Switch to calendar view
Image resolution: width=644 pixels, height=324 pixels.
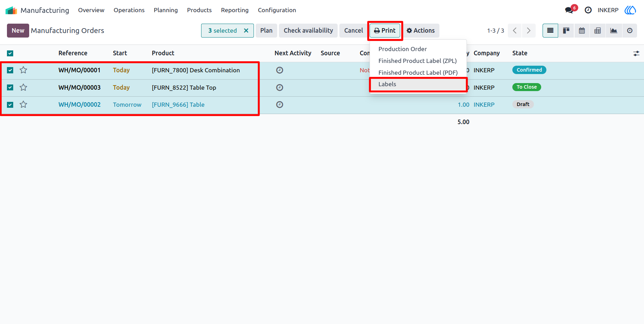click(x=582, y=31)
